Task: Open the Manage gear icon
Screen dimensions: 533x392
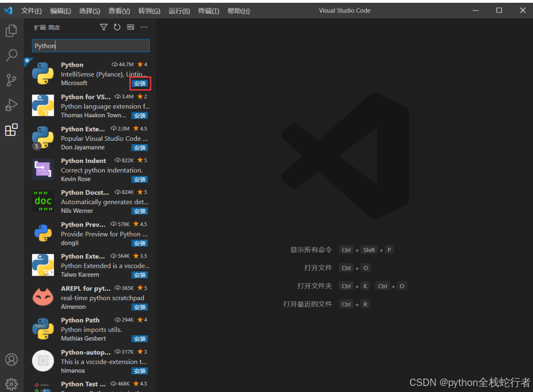Action: [11, 384]
